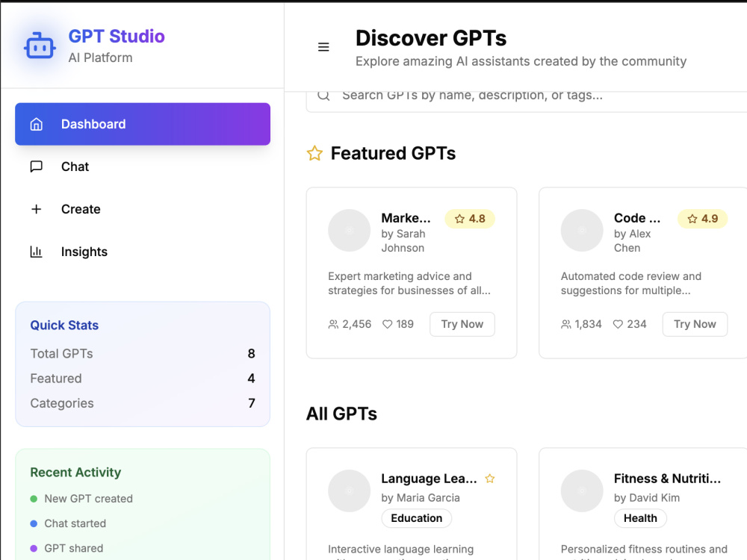Open the Dashboard menu item

point(143,124)
